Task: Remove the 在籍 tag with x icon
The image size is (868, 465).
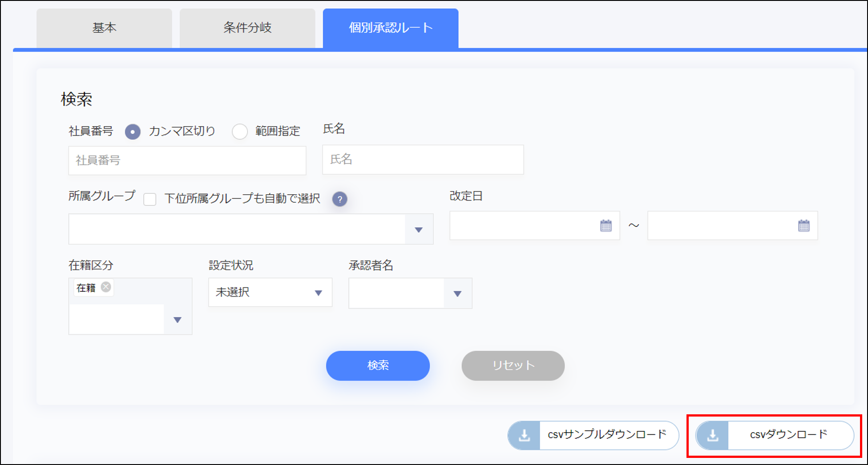Action: (x=106, y=287)
